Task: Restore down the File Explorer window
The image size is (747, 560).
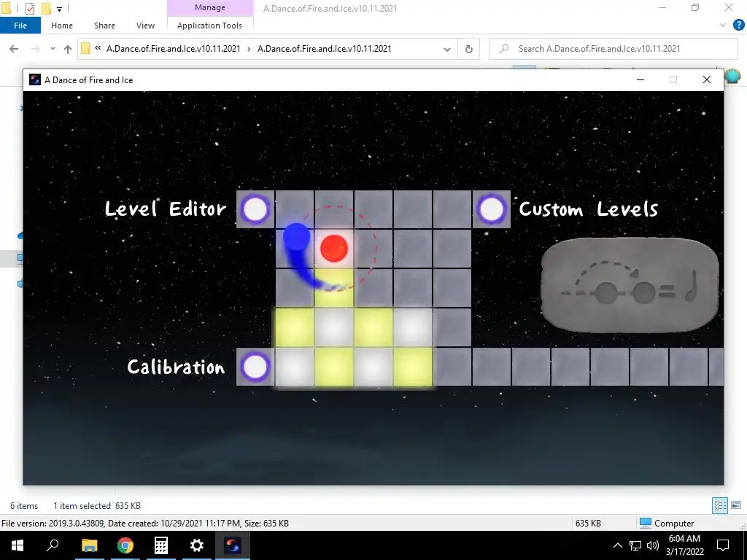Action: pyautogui.click(x=695, y=7)
